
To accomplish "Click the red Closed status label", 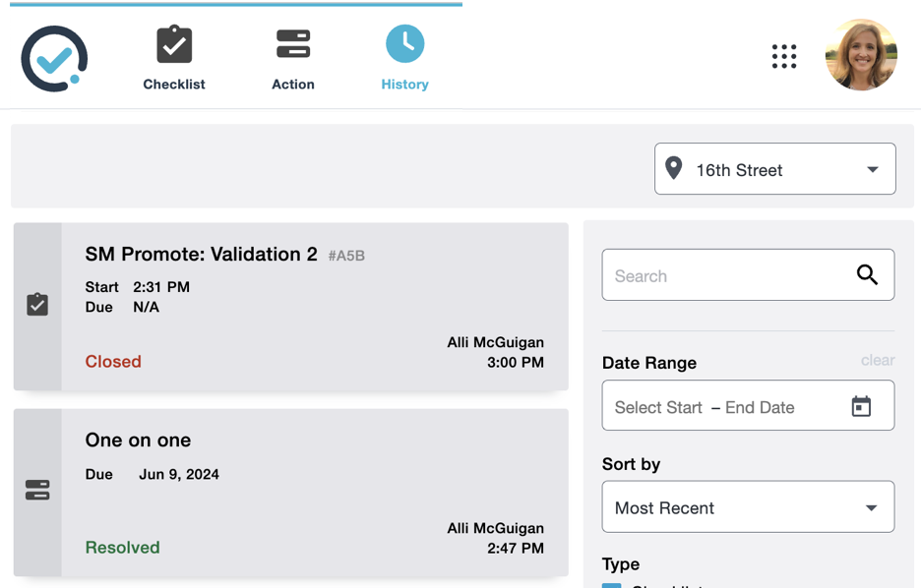I will 113,361.
